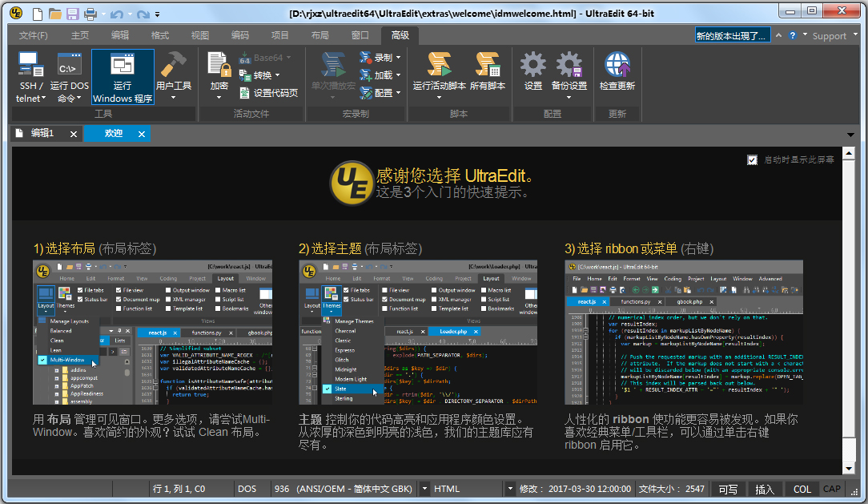868x504 pixels.
Task: Click the line/column position in status bar
Action: pyautogui.click(x=179, y=489)
